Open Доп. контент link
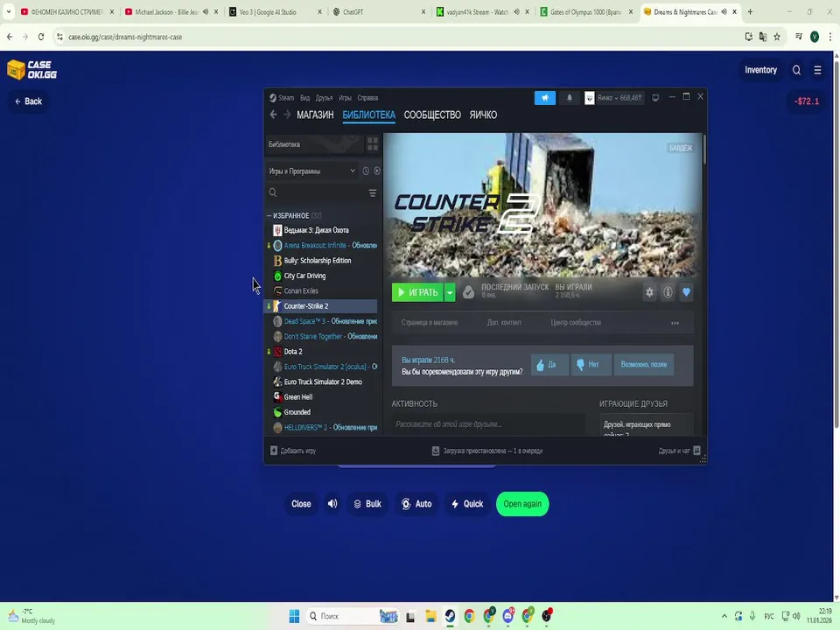 click(x=504, y=323)
